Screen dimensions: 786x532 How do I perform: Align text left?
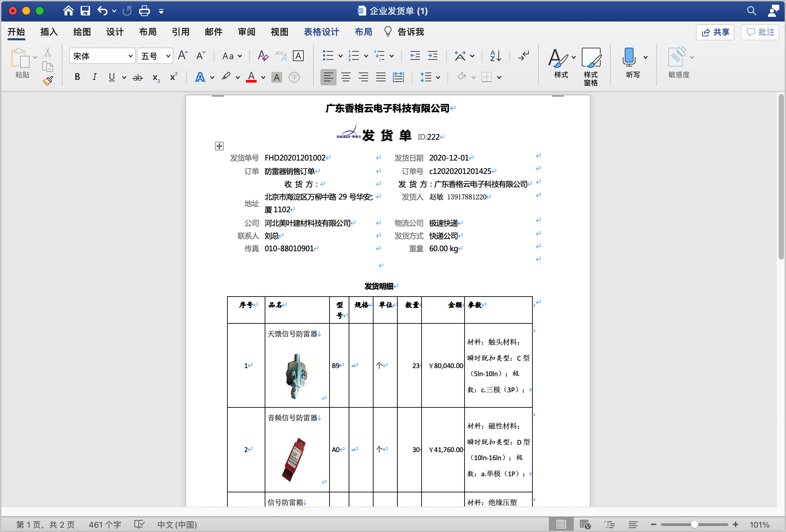(x=328, y=77)
